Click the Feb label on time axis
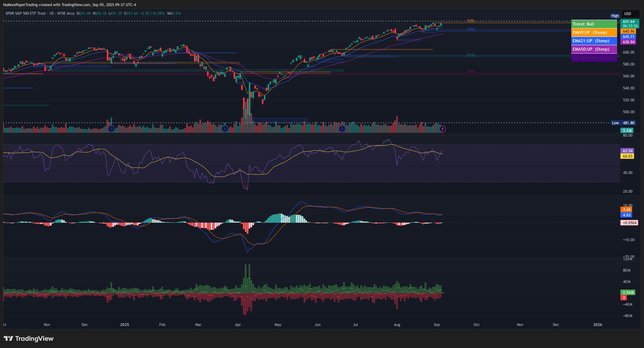644x348 pixels. pos(162,324)
